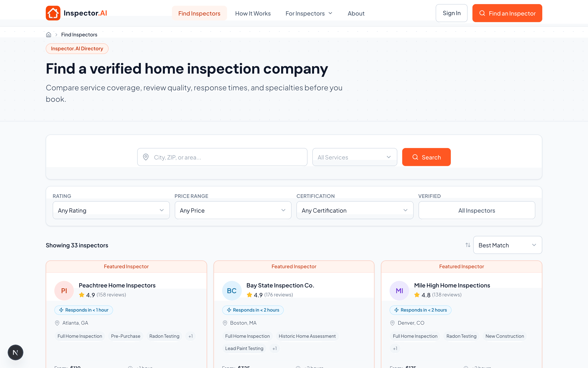Click the Lead Paint Testing tag

244,348
